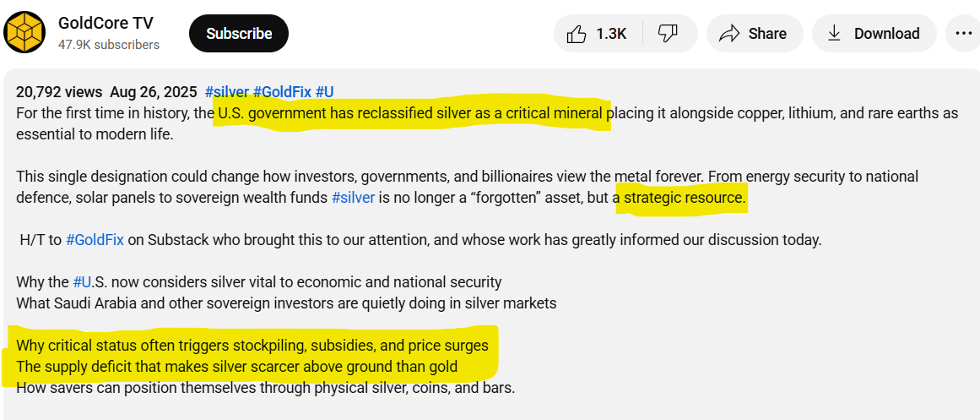Screen dimensions: 980x420
Task: Click #silver hashtag in the sovereign wealth sentence
Action: pos(353,198)
